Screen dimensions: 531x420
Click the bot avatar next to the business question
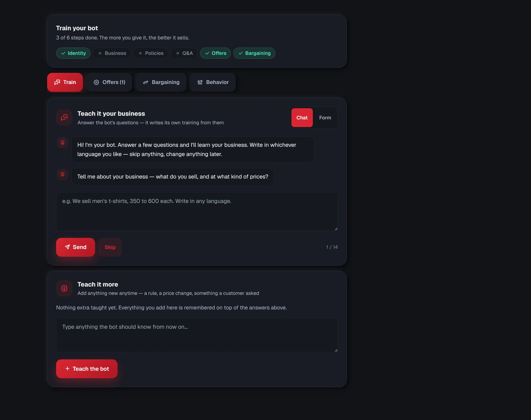[62, 174]
